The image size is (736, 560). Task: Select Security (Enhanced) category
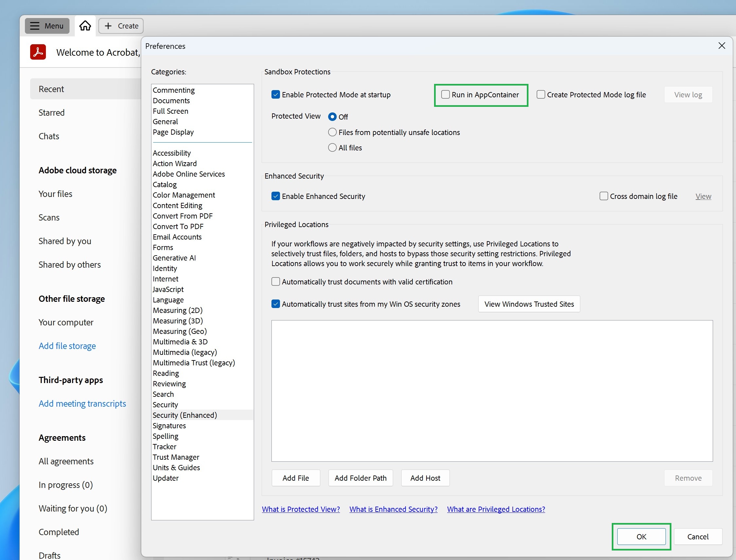(x=202, y=415)
